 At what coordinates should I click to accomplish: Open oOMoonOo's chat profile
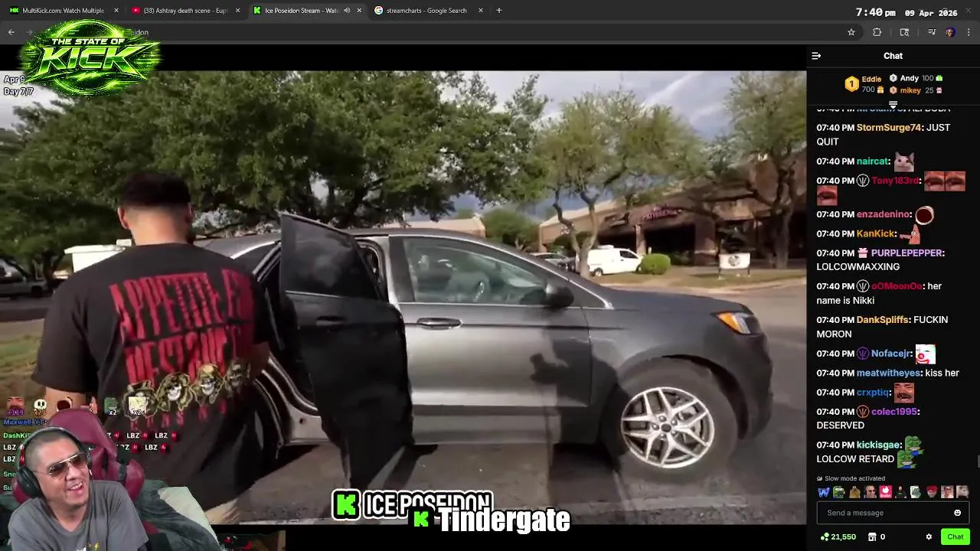click(x=897, y=286)
